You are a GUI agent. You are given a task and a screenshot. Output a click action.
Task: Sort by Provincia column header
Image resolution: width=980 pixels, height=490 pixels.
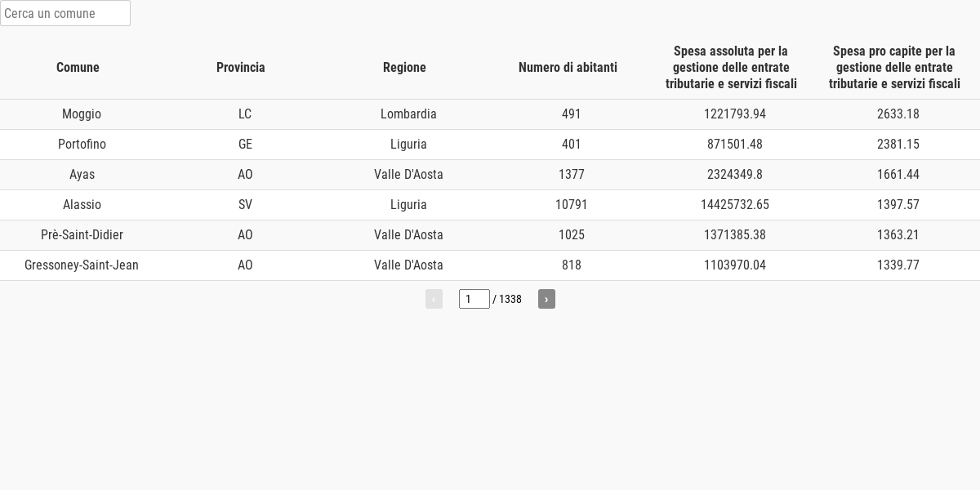point(241,68)
